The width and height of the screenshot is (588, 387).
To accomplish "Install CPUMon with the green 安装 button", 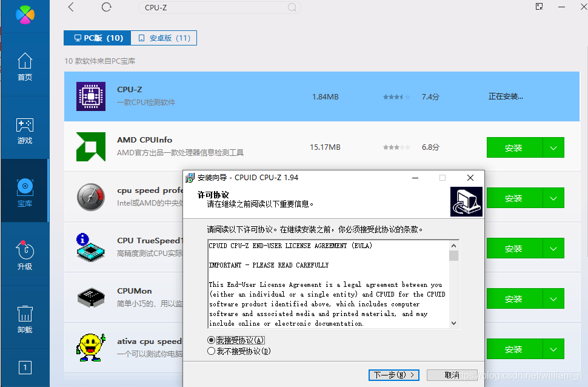I will coord(515,298).
